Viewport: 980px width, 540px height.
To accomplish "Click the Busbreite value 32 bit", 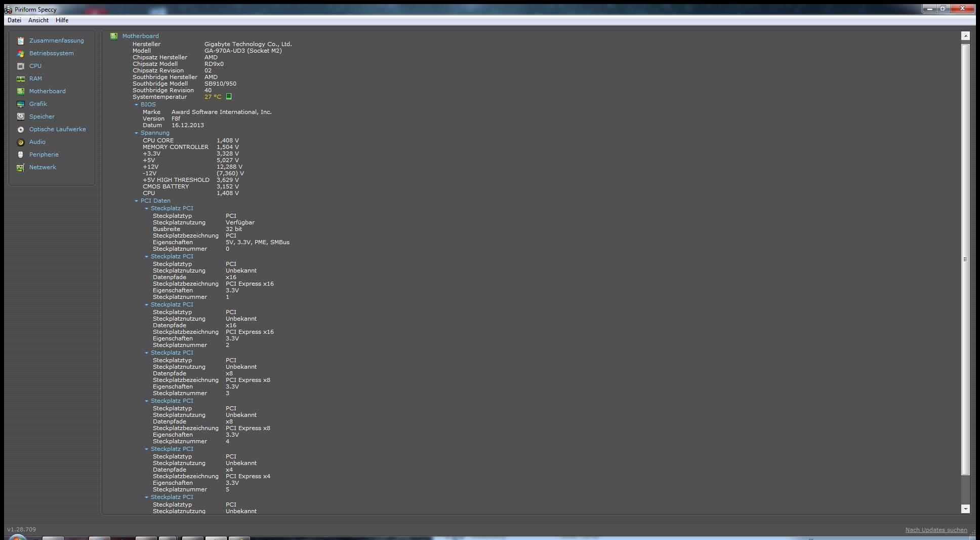I will [x=234, y=229].
